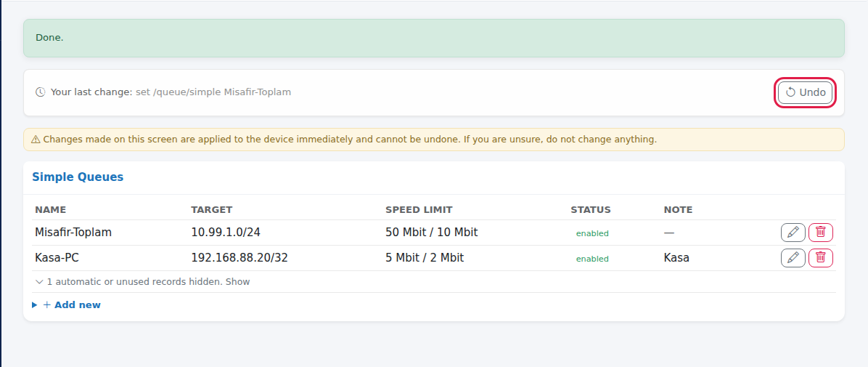Image resolution: width=868 pixels, height=367 pixels.
Task: Click the Simple Queues heading
Action: [78, 177]
